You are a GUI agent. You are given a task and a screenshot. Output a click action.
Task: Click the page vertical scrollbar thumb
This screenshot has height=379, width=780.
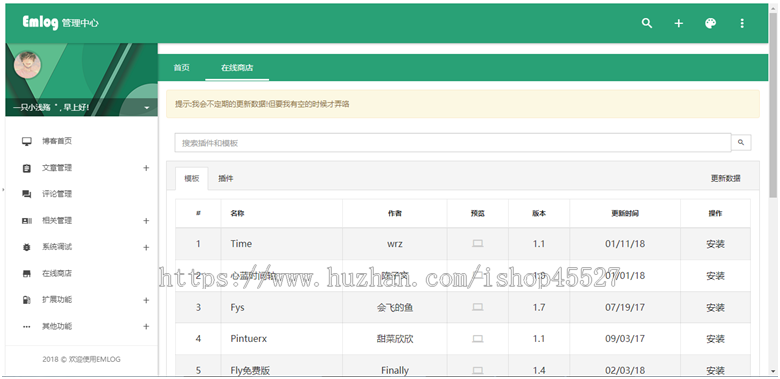[x=773, y=104]
